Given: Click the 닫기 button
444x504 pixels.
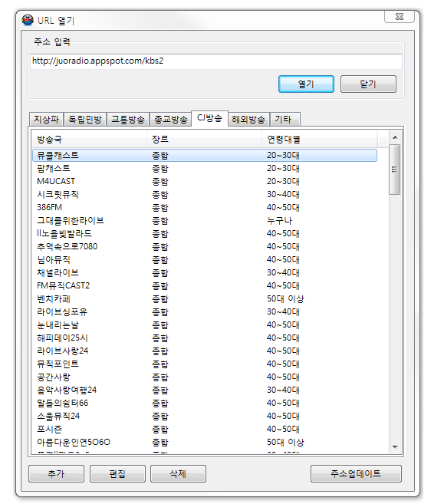Looking at the screenshot, I should (368, 84).
